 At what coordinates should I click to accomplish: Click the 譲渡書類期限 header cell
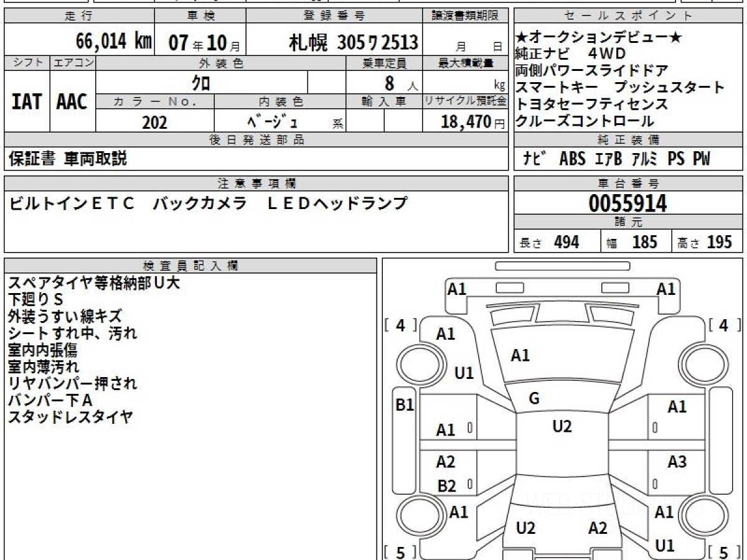[466, 16]
